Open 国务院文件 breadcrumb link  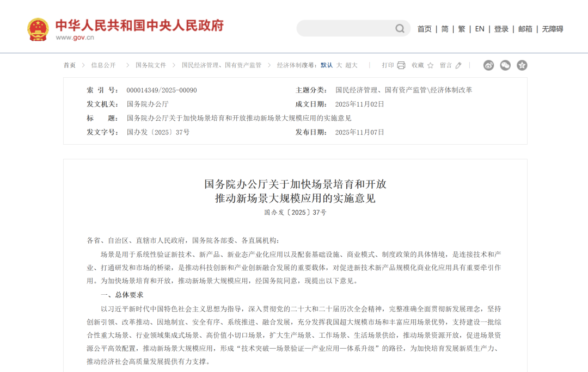click(151, 65)
